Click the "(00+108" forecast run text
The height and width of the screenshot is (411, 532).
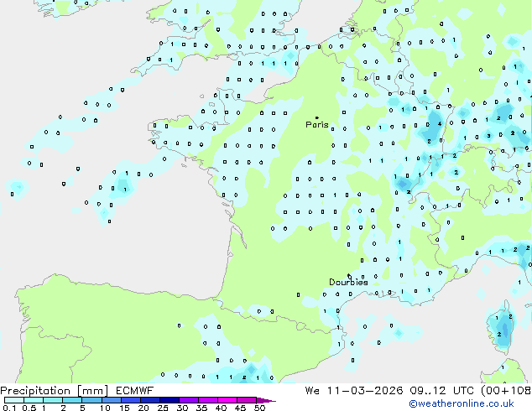pos(506,391)
